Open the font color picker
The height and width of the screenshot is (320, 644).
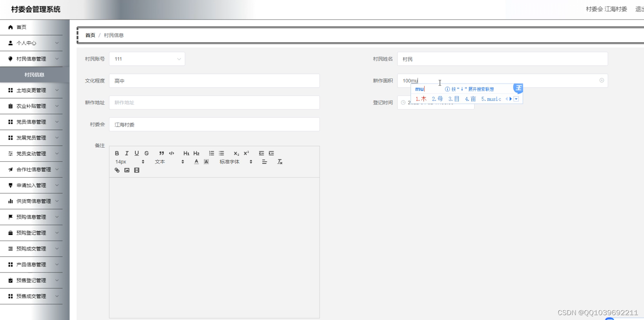[x=196, y=162]
